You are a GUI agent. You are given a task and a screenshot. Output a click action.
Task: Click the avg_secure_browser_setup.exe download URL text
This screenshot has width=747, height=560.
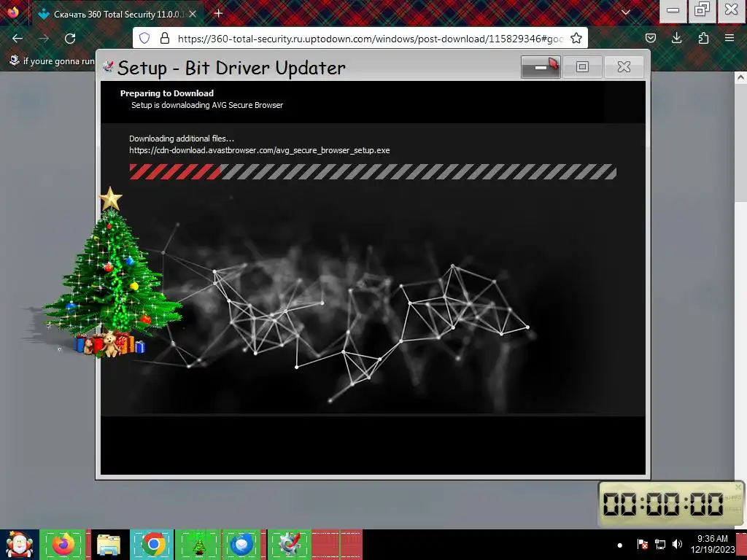point(260,150)
